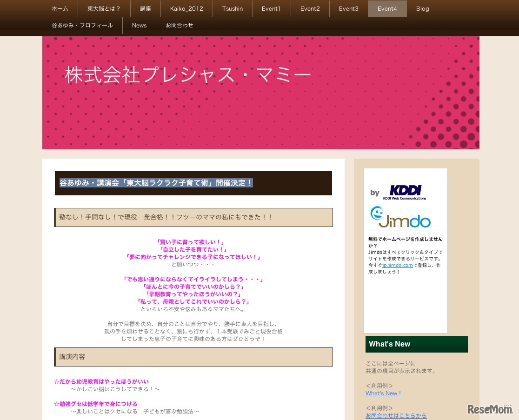Open the ホーム navigation menu item
This screenshot has width=519, height=420.
60,8
